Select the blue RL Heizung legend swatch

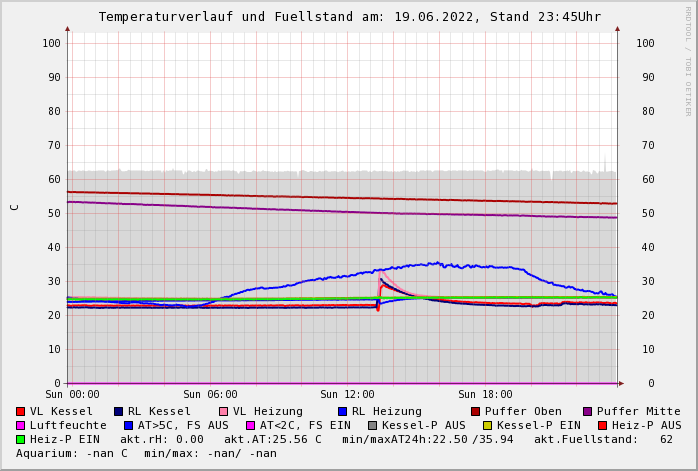coord(342,411)
